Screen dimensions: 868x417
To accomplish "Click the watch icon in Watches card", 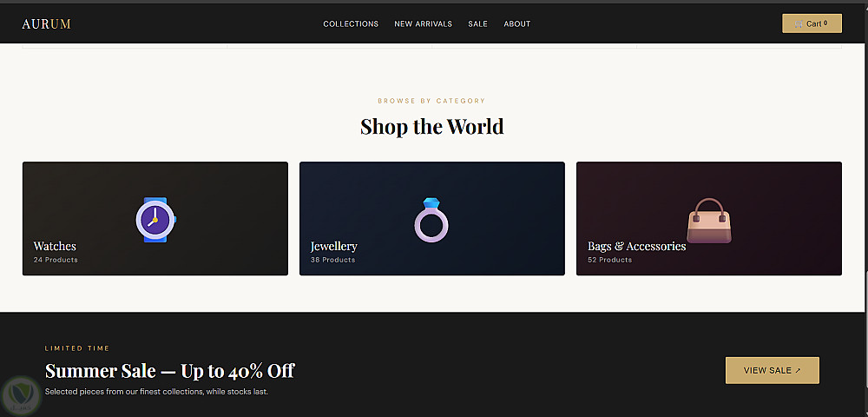I will click(x=155, y=220).
